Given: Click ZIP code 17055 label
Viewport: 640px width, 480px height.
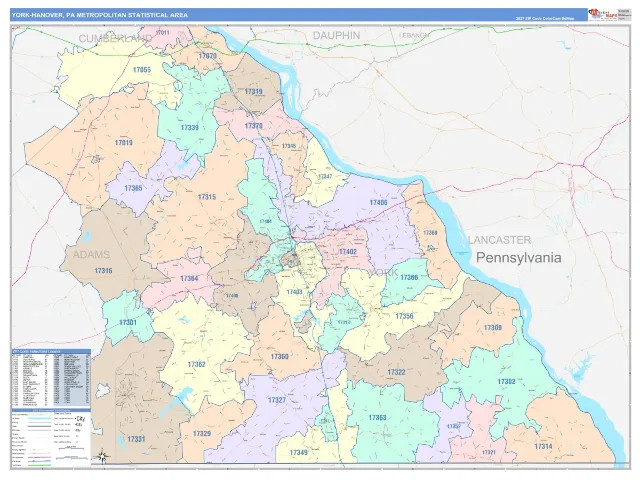Looking at the screenshot, I should [142, 70].
